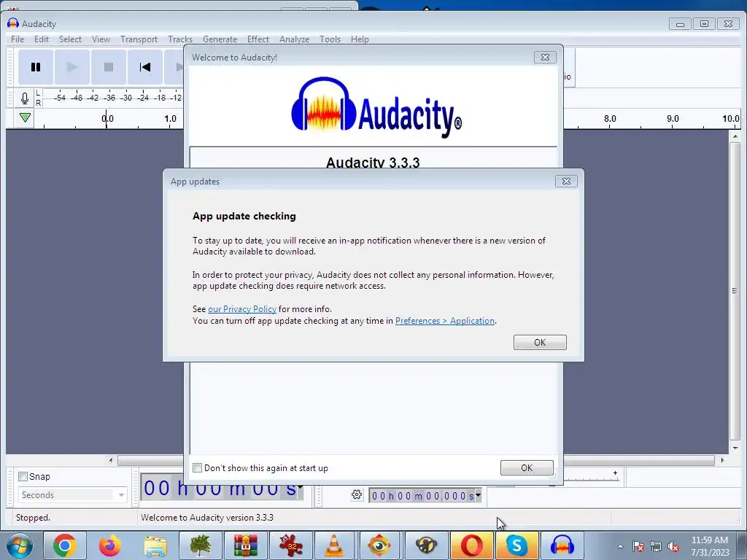Show hidden tray icons arrow

pos(620,547)
